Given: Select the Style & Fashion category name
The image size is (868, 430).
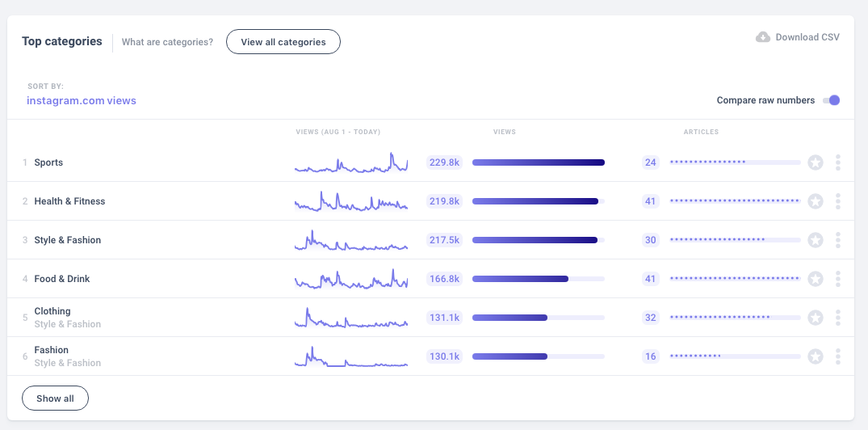Looking at the screenshot, I should point(68,240).
